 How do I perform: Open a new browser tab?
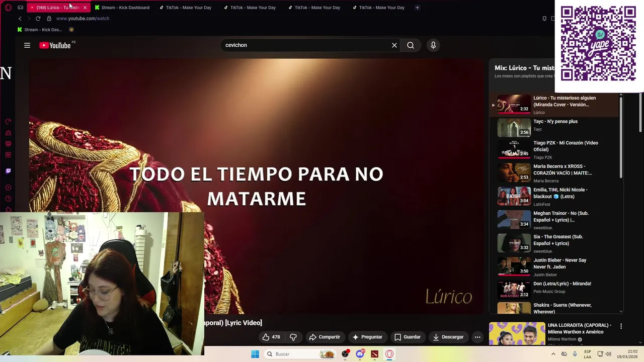[417, 8]
